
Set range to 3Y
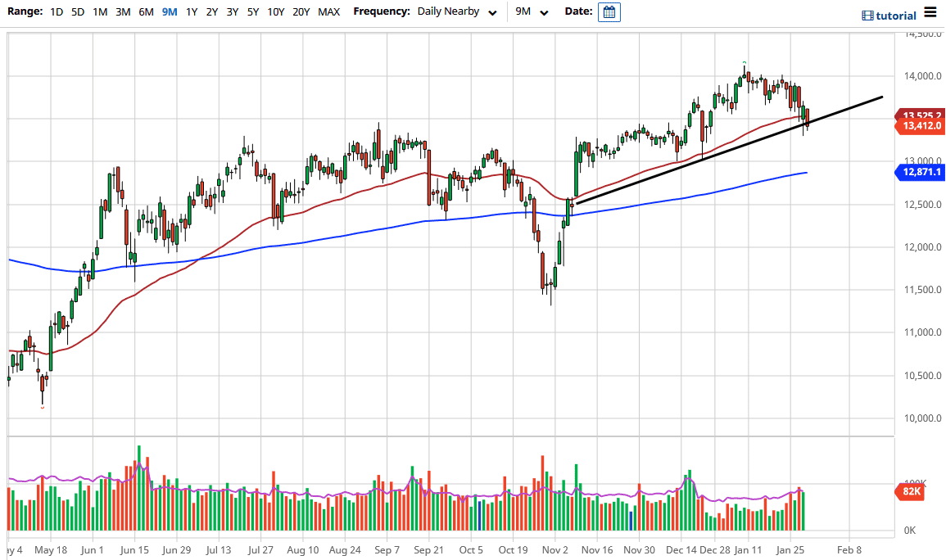233,11
